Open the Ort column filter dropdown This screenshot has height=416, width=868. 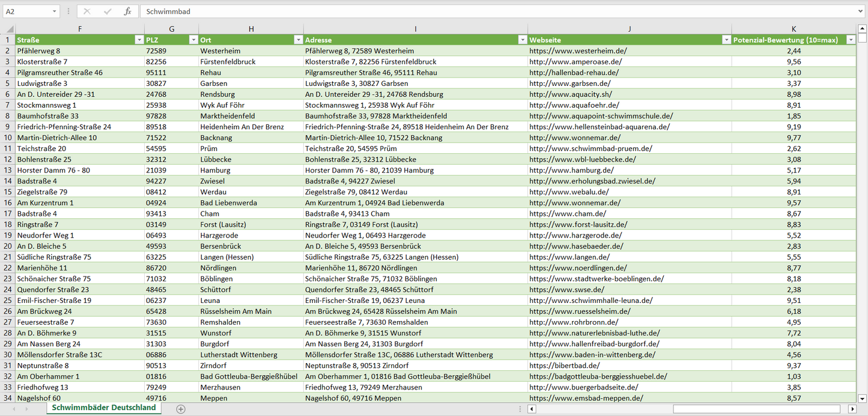point(298,40)
